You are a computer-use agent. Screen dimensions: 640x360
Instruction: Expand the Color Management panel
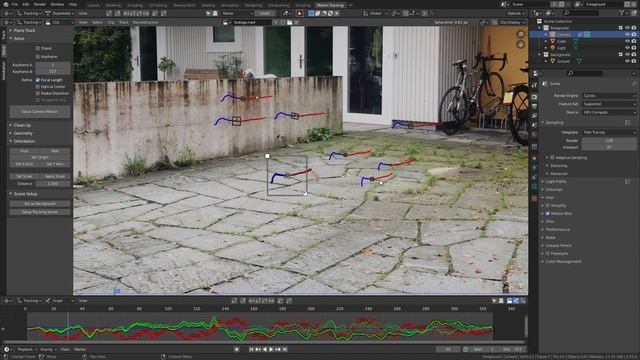tap(562, 262)
